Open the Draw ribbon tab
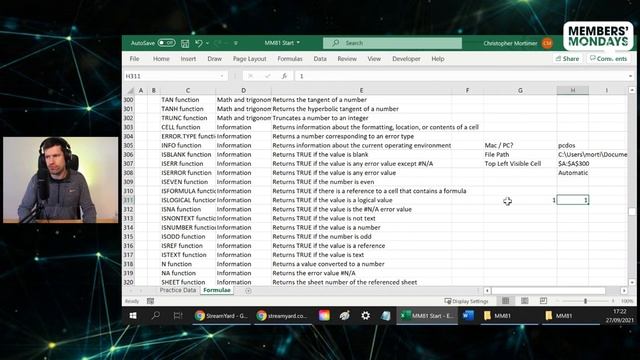This screenshot has height=360, width=640. pyautogui.click(x=214, y=59)
